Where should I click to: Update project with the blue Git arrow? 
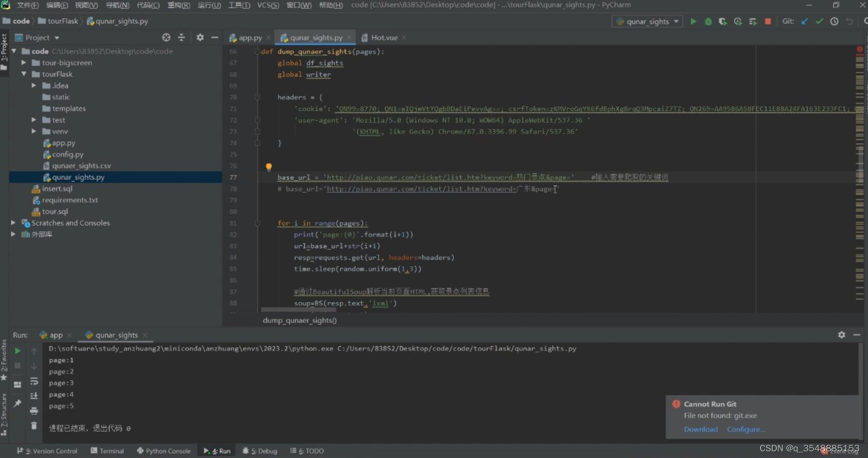click(x=805, y=21)
